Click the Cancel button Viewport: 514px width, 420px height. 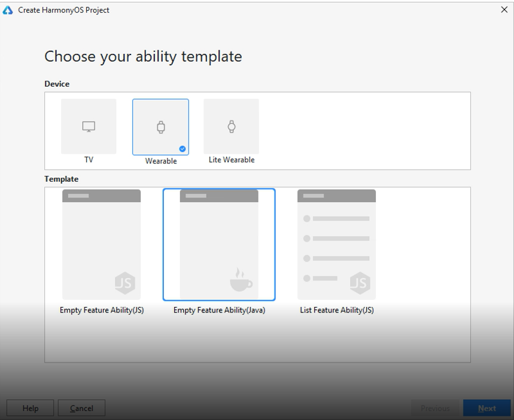coord(81,408)
